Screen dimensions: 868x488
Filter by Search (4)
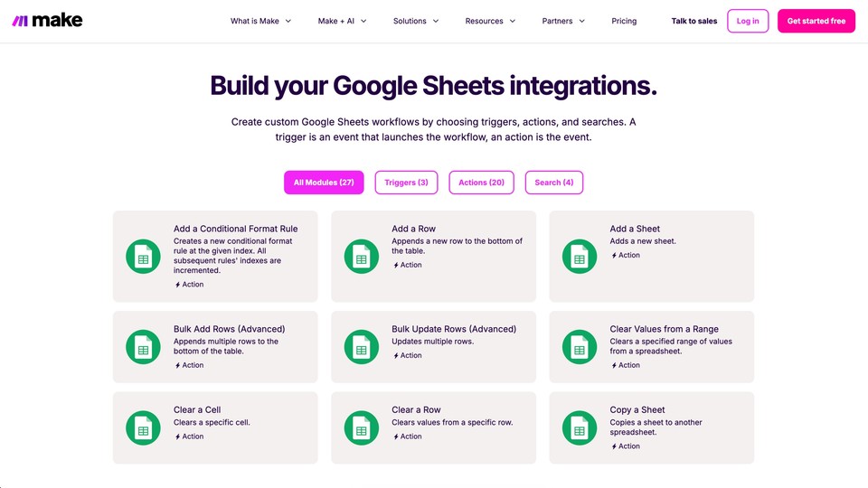(x=554, y=183)
